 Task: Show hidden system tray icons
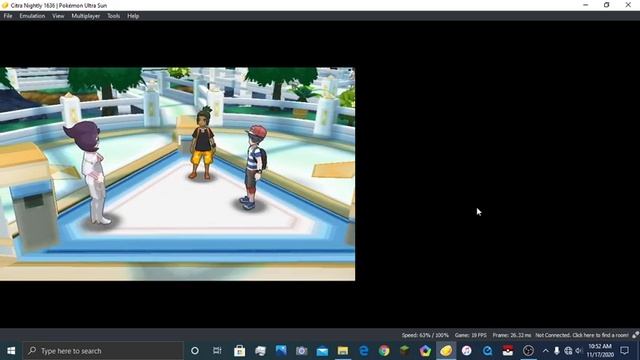[546, 351]
